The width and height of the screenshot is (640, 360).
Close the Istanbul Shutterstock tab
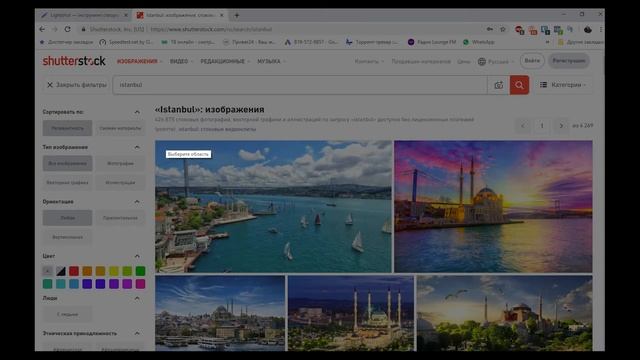[x=222, y=15]
